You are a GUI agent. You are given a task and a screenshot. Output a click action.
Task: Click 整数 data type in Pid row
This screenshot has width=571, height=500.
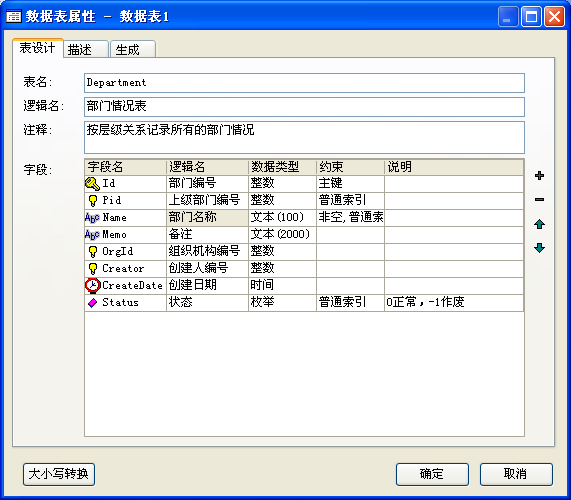click(283, 201)
